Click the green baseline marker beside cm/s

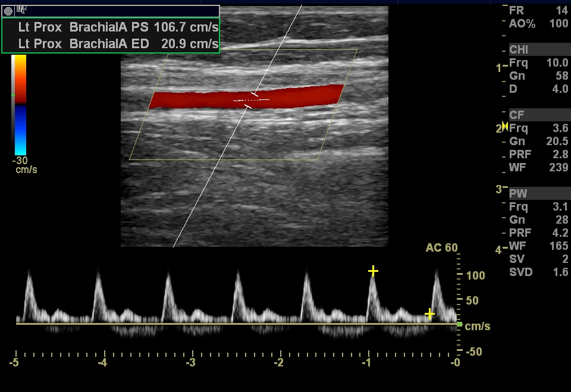459,324
